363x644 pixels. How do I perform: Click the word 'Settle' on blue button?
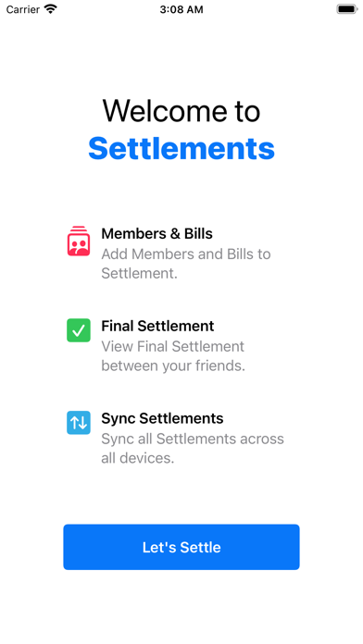[201, 547]
